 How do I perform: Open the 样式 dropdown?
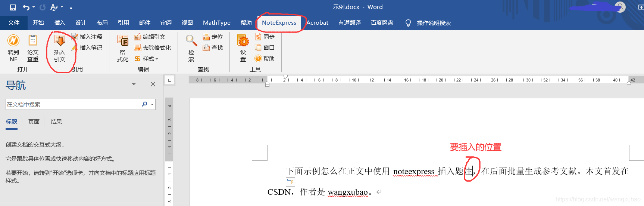pos(146,59)
